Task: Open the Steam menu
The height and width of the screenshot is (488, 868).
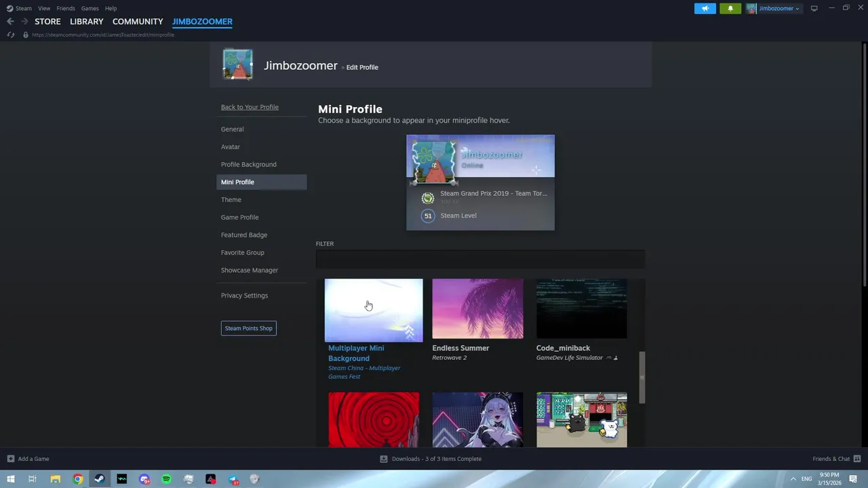Action: tap(24, 8)
